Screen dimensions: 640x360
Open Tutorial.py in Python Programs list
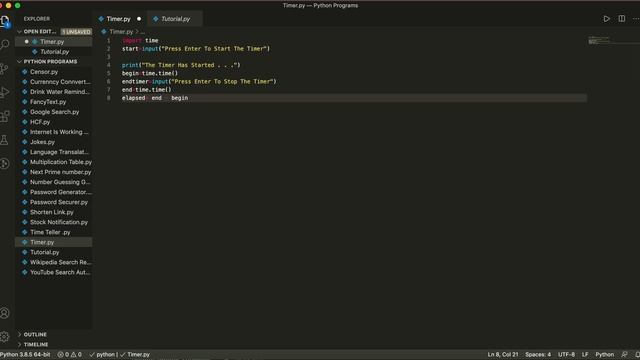(x=53, y=252)
